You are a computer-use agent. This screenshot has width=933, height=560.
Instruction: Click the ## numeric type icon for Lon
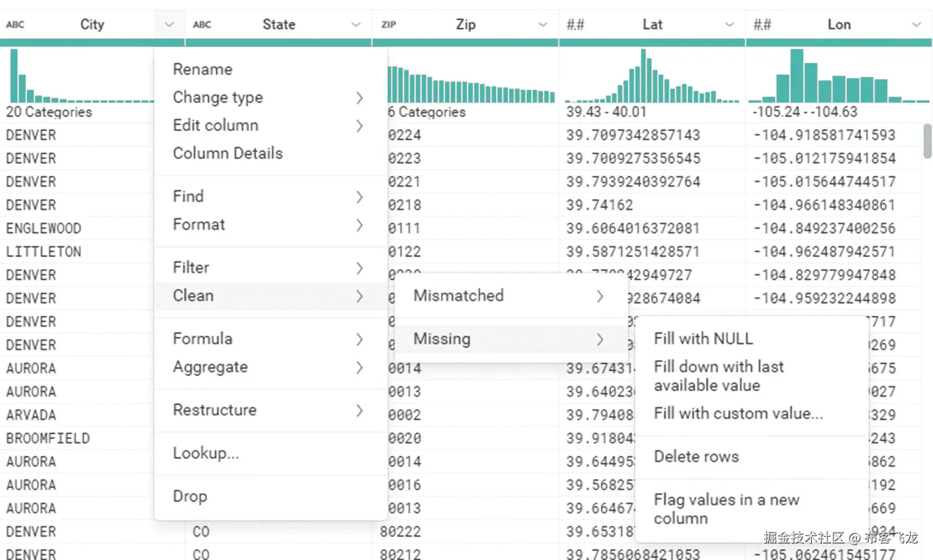pos(762,24)
